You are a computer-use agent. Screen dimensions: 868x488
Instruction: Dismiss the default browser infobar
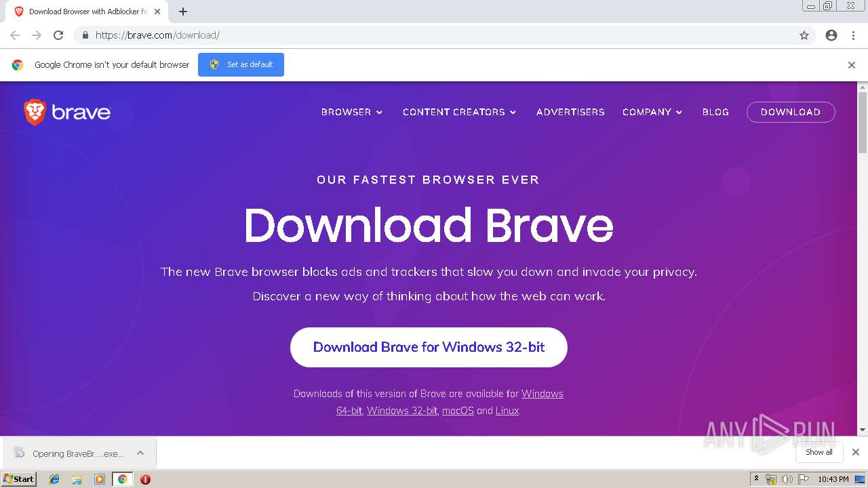(852, 65)
